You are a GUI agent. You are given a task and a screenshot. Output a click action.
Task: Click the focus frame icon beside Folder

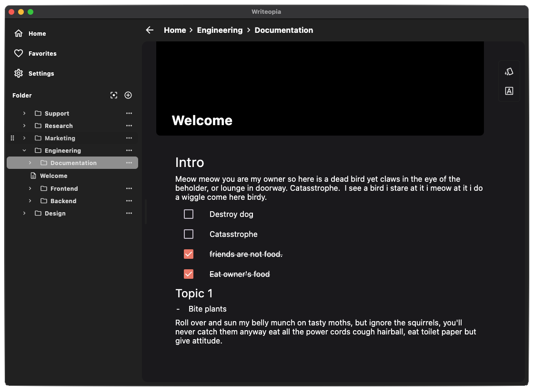(114, 95)
